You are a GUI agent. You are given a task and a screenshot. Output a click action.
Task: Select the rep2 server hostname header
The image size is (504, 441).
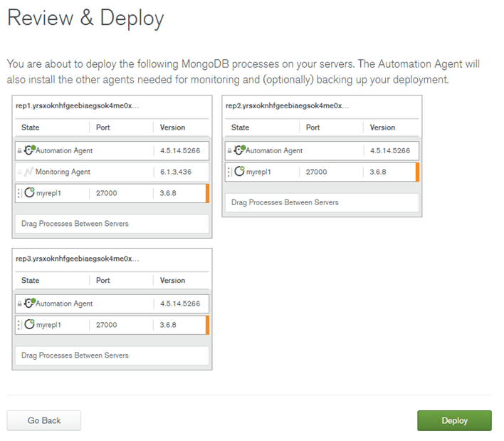click(287, 106)
